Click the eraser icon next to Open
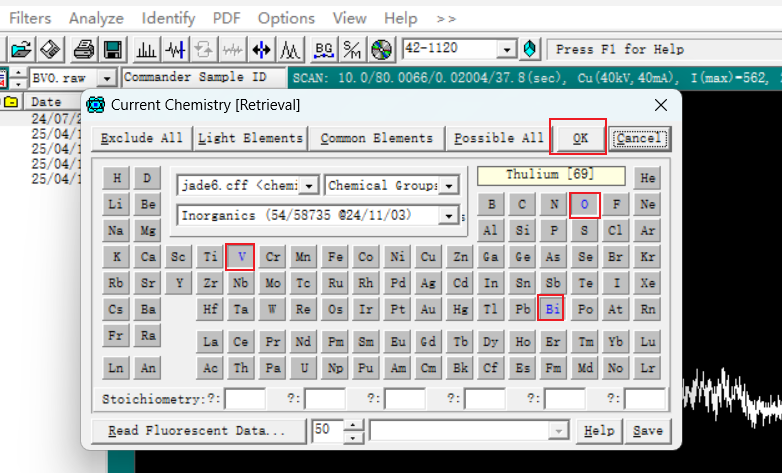Screen dimensions: 782x473 [50, 50]
